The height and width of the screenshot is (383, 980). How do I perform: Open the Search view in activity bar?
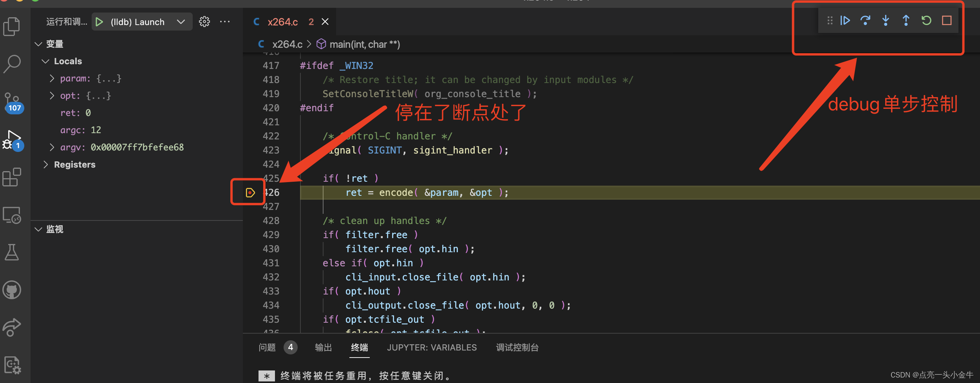coord(12,63)
